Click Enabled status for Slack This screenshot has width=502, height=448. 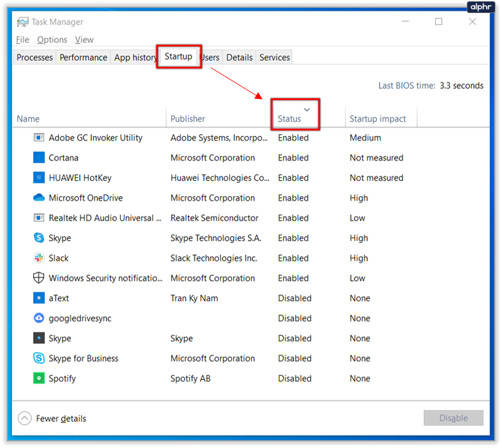[293, 258]
